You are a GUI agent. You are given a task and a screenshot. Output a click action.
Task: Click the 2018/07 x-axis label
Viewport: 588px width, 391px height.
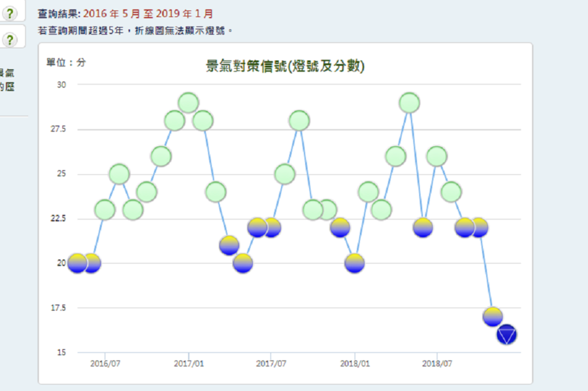point(436,363)
